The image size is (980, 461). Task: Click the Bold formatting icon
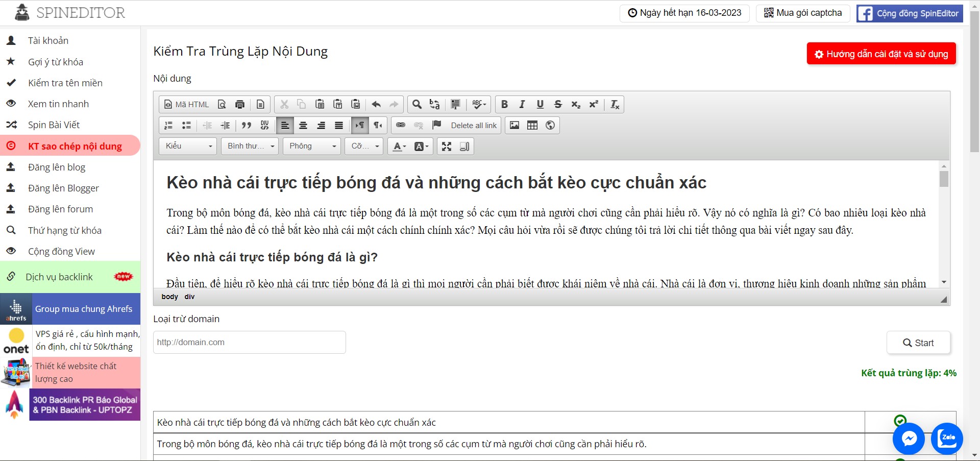click(x=504, y=104)
